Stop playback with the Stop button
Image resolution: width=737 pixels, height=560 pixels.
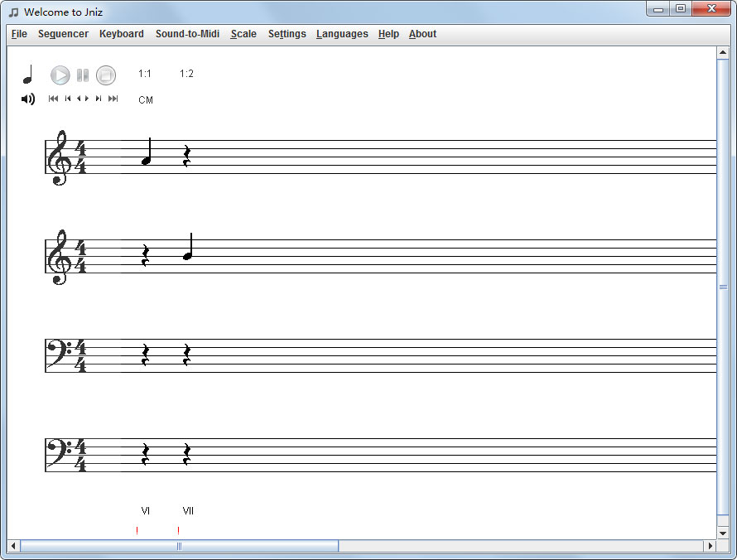coord(106,75)
